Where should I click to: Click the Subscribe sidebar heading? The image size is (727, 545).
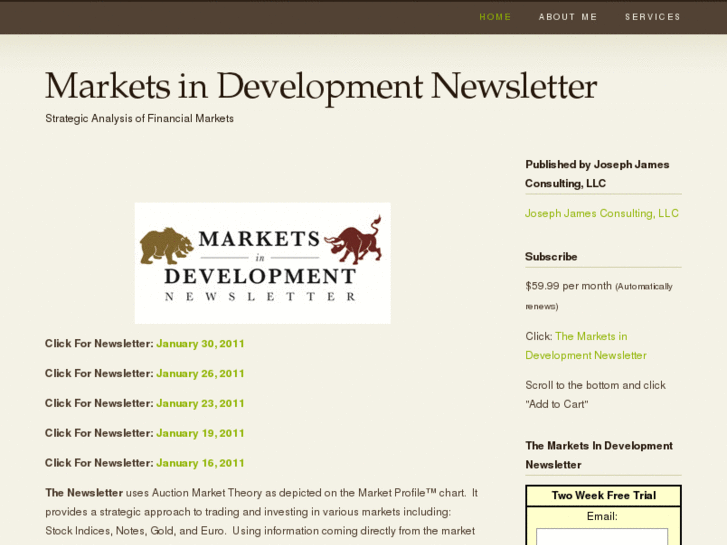coord(551,257)
